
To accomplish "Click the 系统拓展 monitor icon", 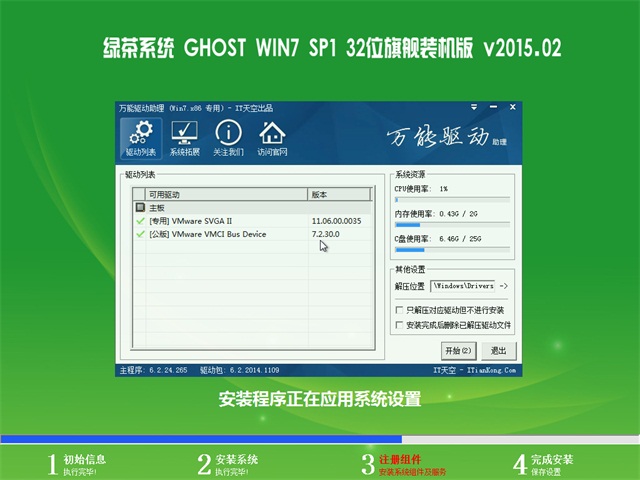I will (x=184, y=139).
